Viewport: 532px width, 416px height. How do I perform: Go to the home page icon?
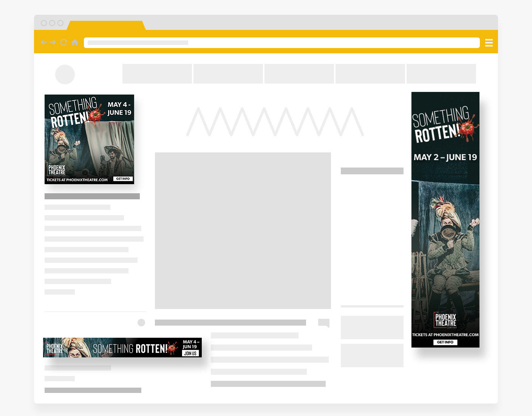point(75,42)
